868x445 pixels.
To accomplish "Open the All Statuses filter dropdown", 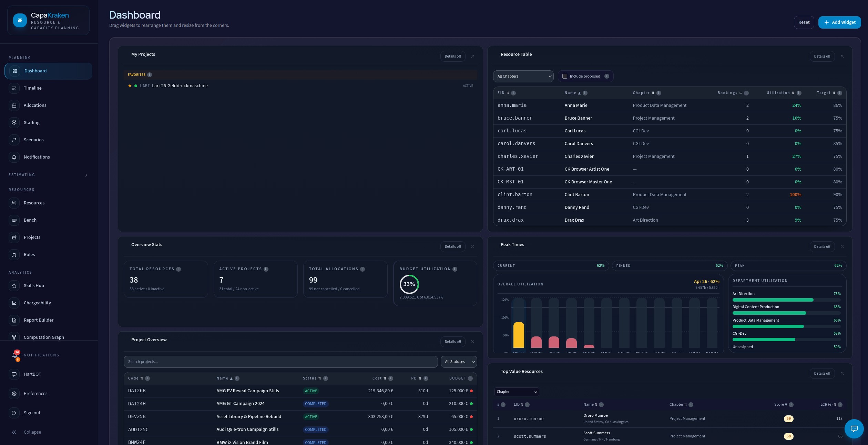I will pos(459,362).
